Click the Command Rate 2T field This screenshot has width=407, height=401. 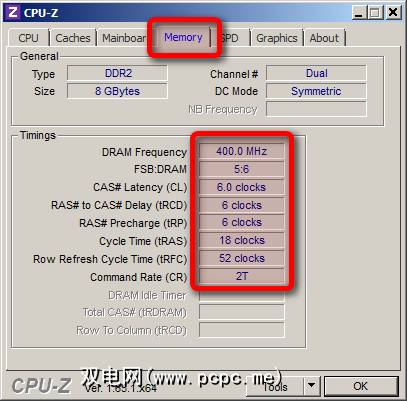pos(242,276)
